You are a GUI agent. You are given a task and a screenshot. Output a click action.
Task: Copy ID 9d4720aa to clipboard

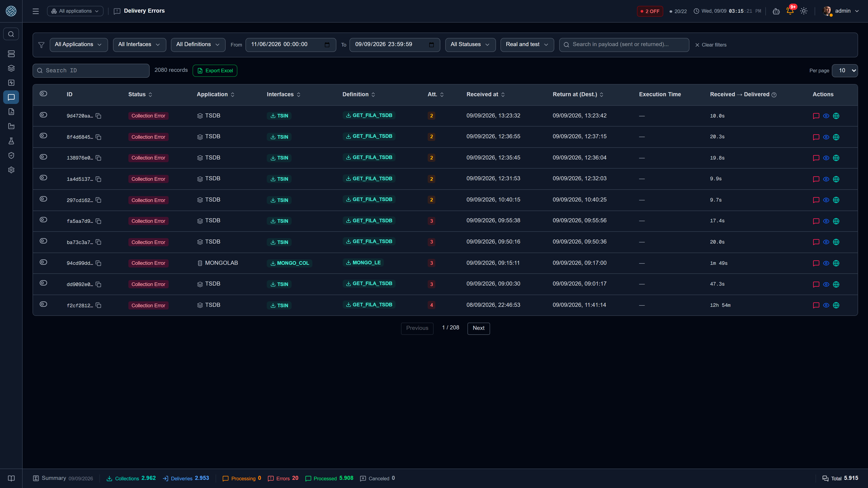click(x=98, y=116)
